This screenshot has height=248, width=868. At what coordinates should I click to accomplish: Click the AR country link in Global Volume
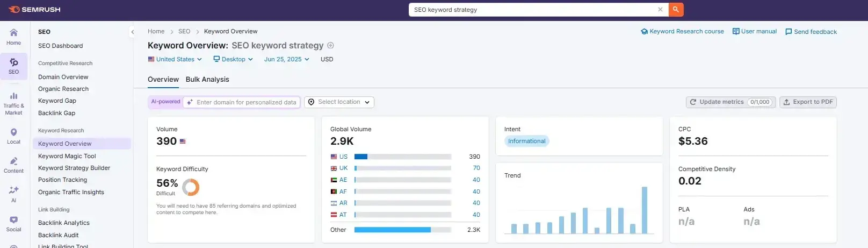[343, 203]
